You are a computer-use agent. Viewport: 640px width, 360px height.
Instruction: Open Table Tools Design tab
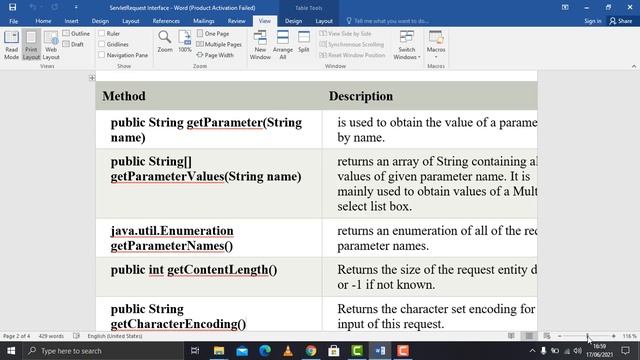coord(293,21)
